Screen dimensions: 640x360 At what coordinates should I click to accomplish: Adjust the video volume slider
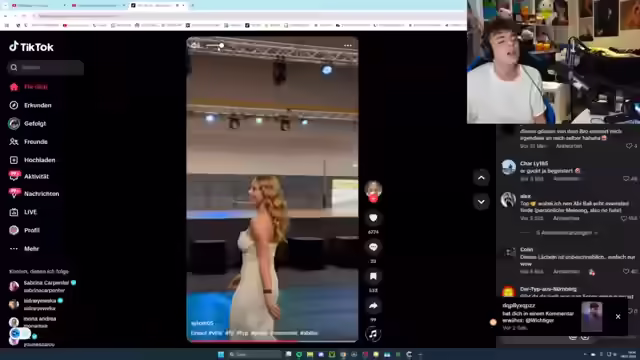(215, 45)
